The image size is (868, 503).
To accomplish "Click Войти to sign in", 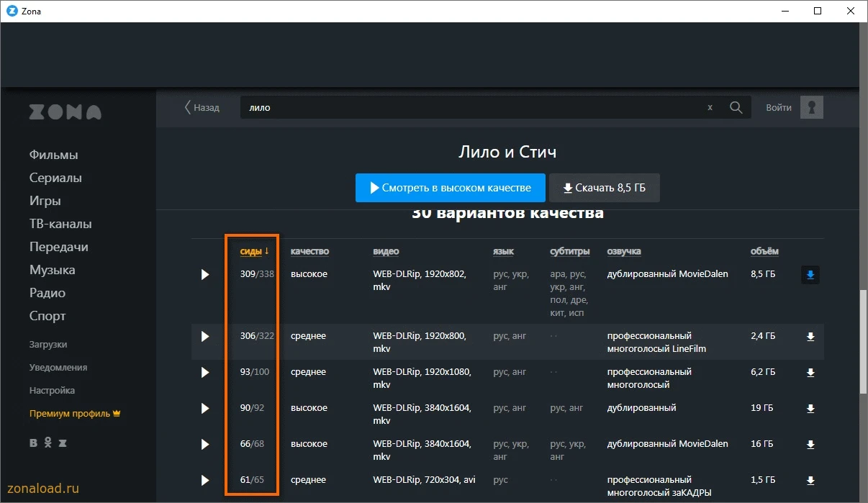I will tap(779, 107).
